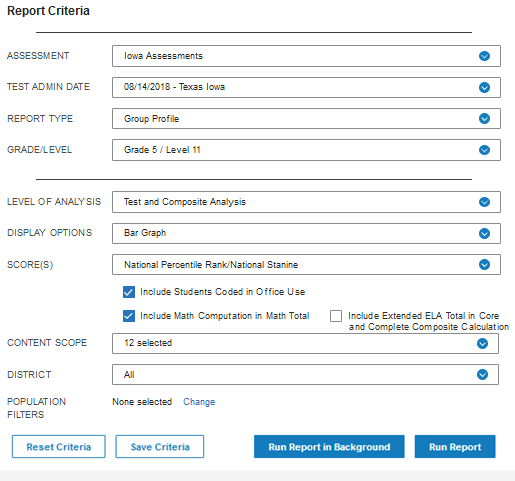Click the Level of Analysis chevron icon

484,202
